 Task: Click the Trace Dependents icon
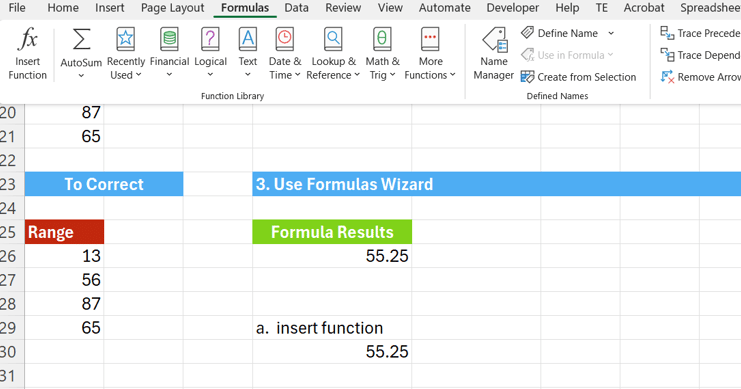667,55
